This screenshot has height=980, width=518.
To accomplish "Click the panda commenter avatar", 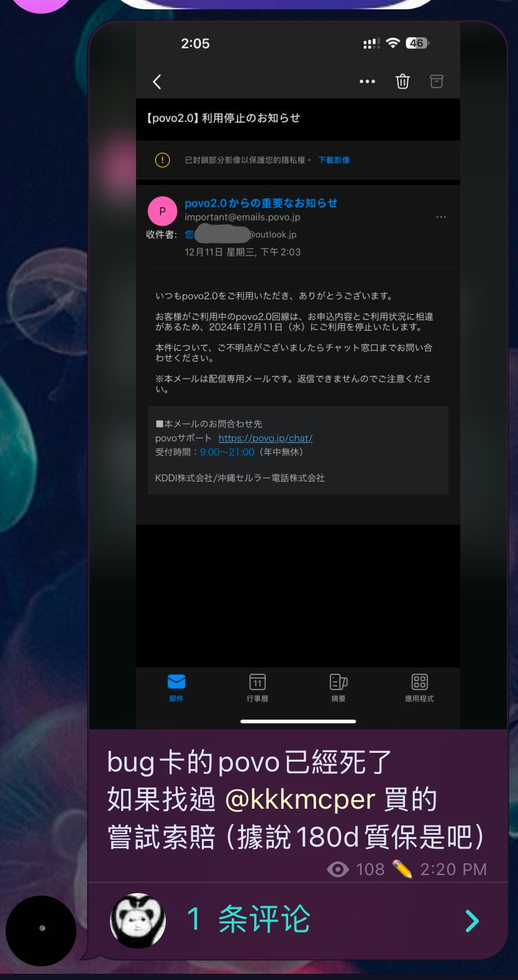I will [x=138, y=920].
